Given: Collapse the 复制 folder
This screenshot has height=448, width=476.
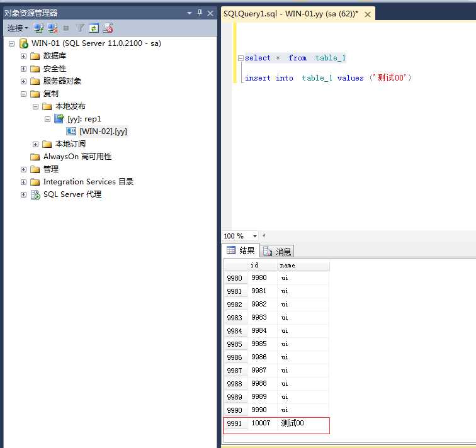Looking at the screenshot, I should 23,94.
